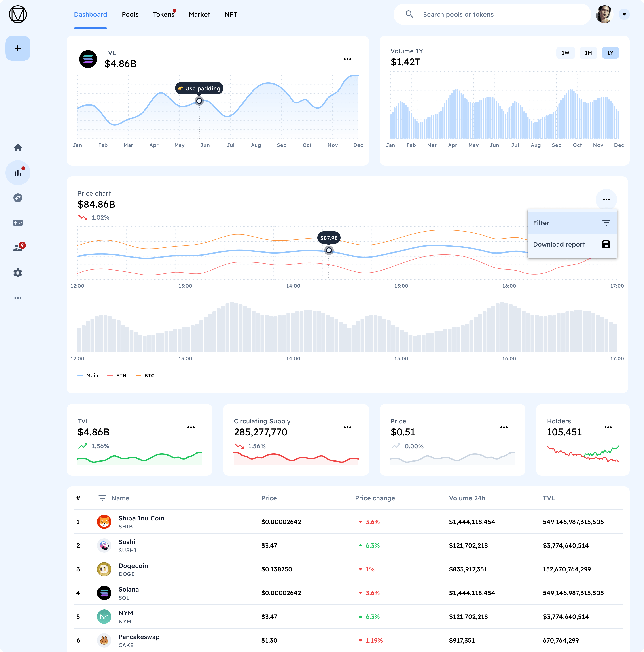Switch volume chart to 1M range
This screenshot has height=652, width=644.
coord(588,53)
